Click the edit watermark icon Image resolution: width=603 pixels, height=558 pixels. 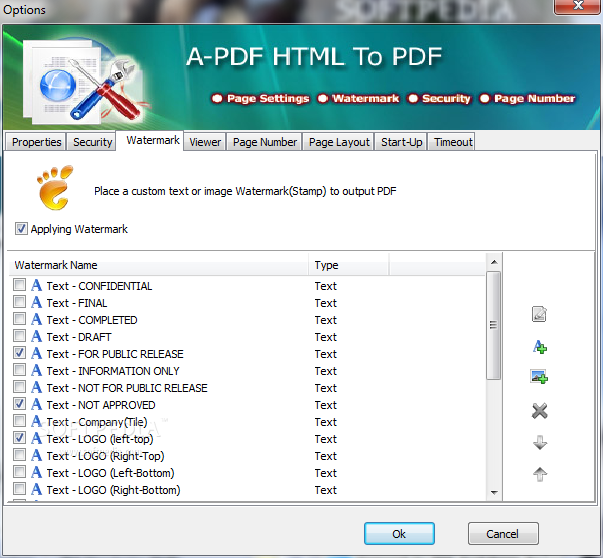539,314
